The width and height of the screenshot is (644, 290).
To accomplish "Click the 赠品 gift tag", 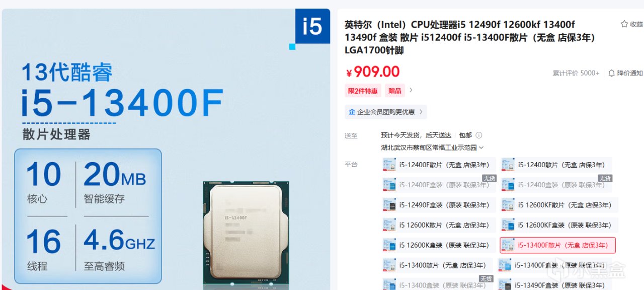I will click(395, 91).
